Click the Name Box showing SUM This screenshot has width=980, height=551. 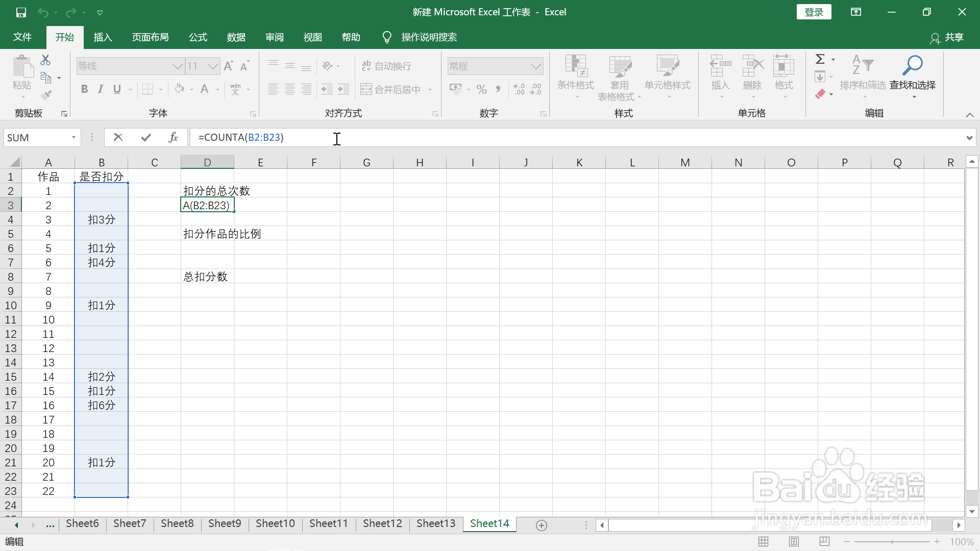[x=36, y=137]
